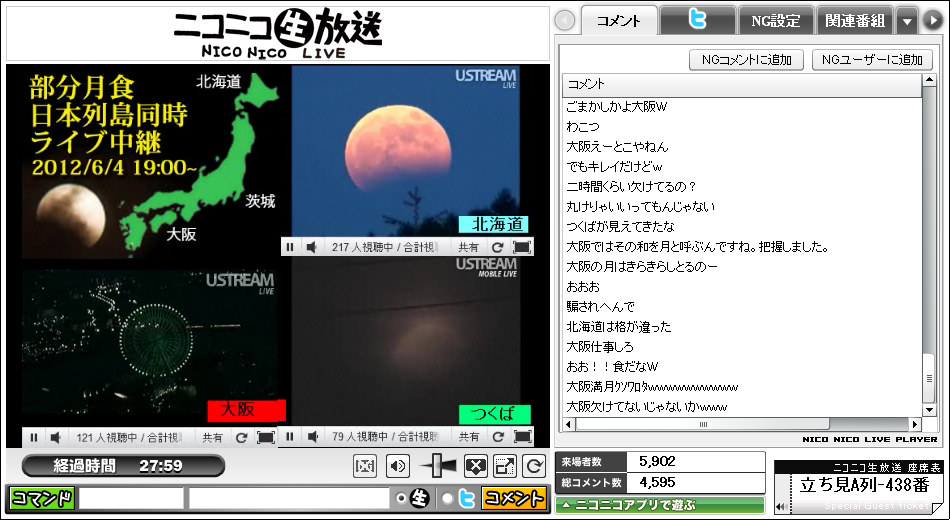
Task: Sort by the コメント column header
Action: (742, 85)
